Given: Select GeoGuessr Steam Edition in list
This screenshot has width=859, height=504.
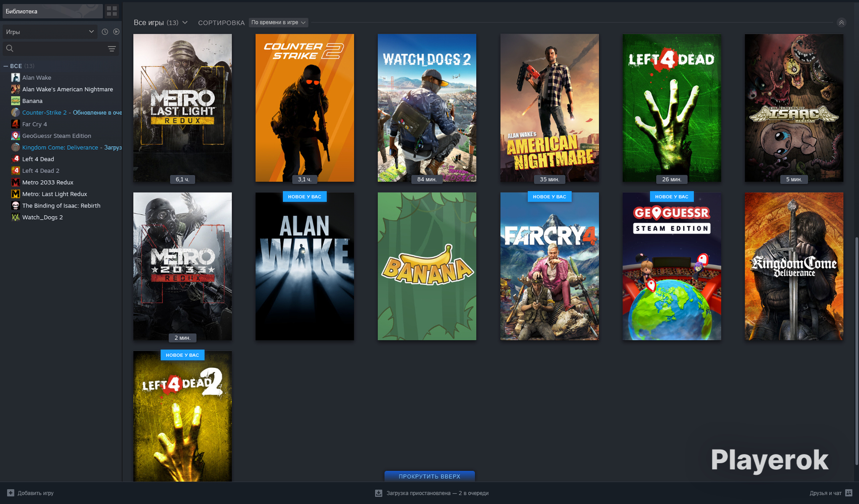Looking at the screenshot, I should (x=56, y=136).
